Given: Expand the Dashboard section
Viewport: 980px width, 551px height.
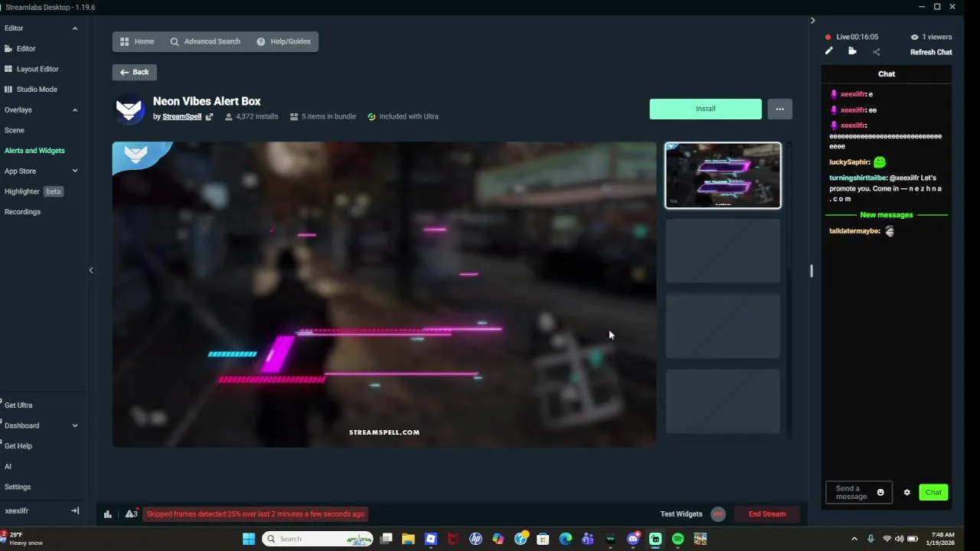Looking at the screenshot, I should pos(75,425).
